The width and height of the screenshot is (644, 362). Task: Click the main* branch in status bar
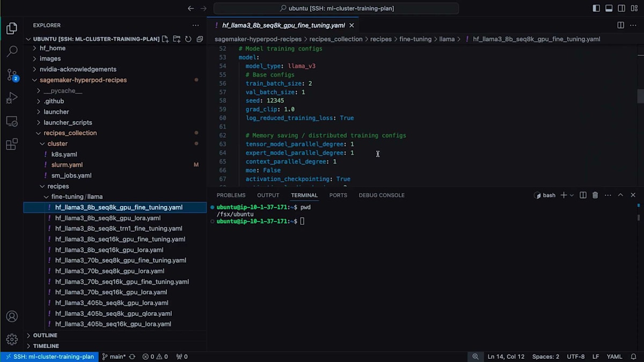[114, 357]
